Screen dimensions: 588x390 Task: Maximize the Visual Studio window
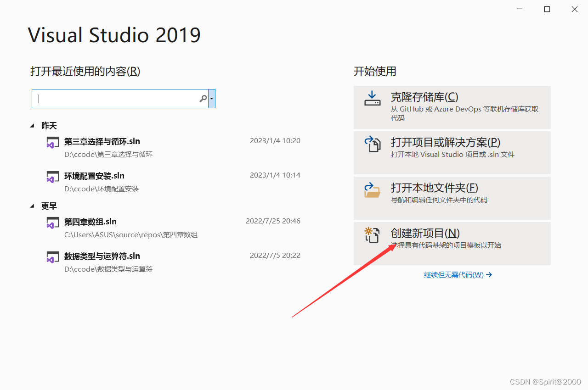click(547, 9)
